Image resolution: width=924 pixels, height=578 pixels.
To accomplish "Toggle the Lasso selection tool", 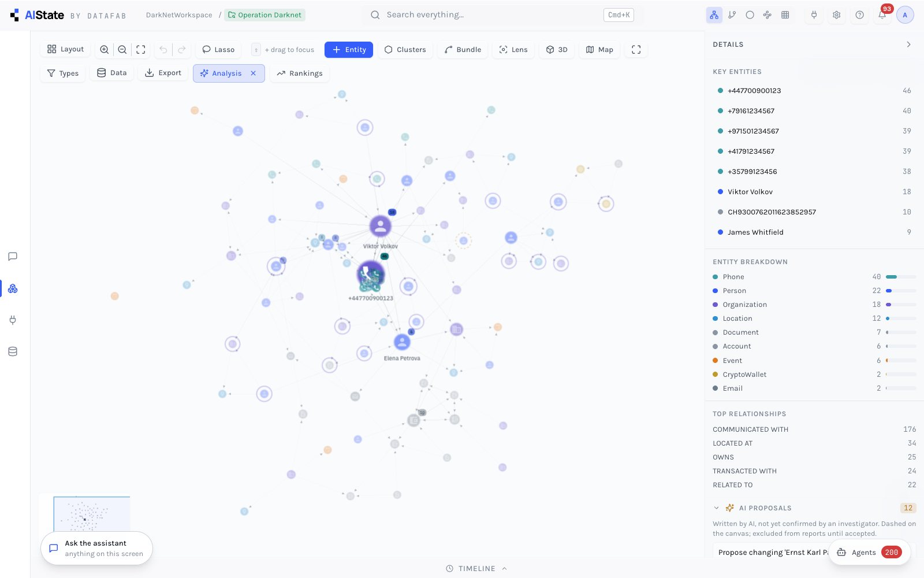I will click(218, 50).
